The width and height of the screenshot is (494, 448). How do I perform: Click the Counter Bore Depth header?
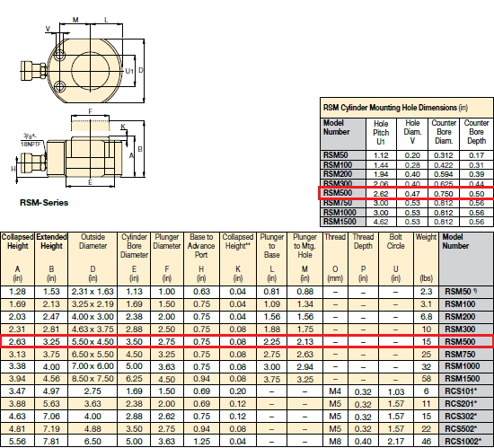click(476, 132)
